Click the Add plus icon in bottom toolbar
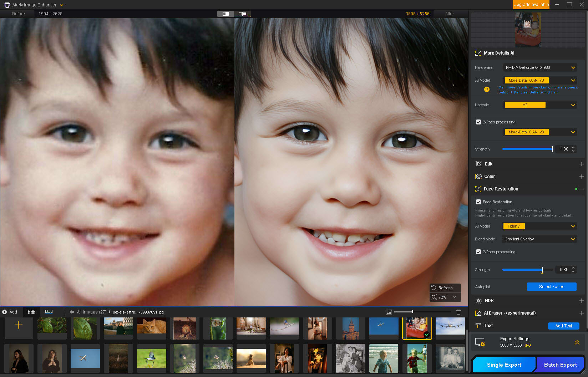The width and height of the screenshot is (588, 377). coord(5,312)
